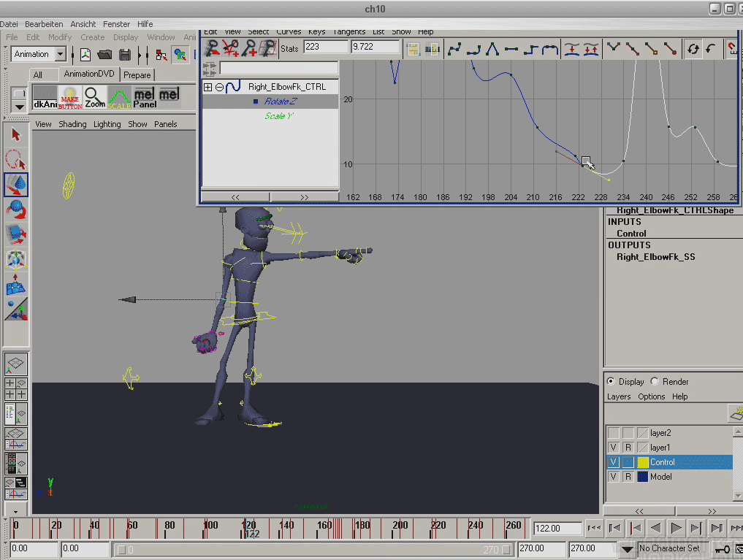Open the character set dropdown arrow

[628, 548]
